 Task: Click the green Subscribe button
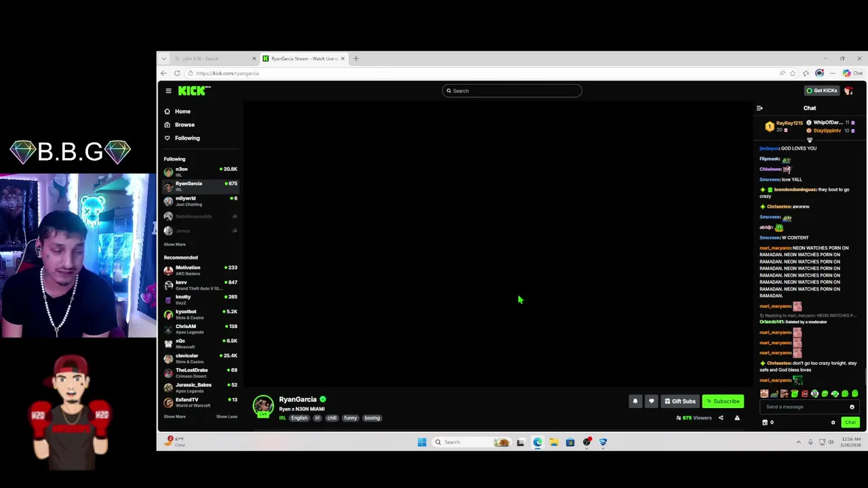(723, 401)
